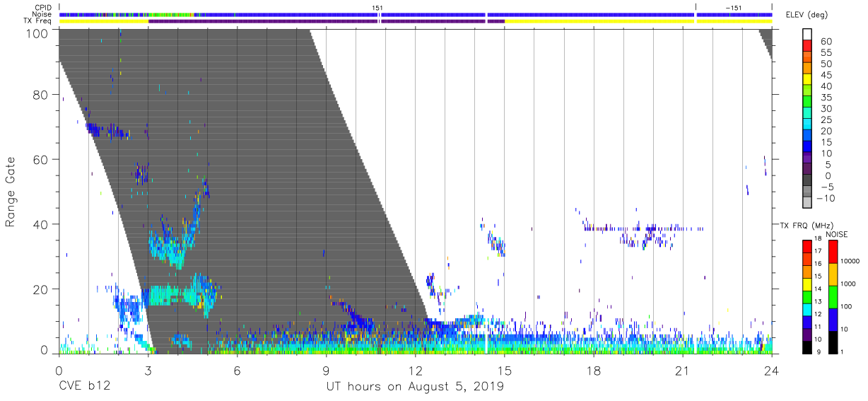This screenshot has width=868, height=401.
Task: Click the 'Range Gate' y-axis title
Action: pos(11,192)
